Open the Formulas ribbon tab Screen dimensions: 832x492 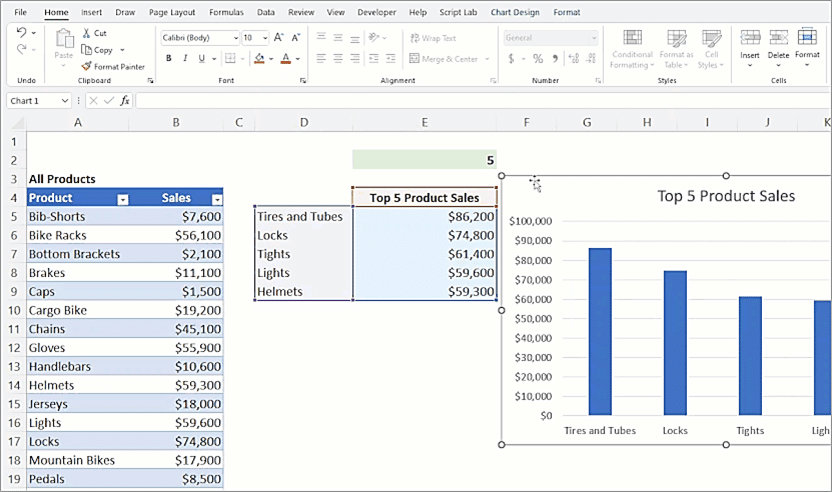pos(225,12)
